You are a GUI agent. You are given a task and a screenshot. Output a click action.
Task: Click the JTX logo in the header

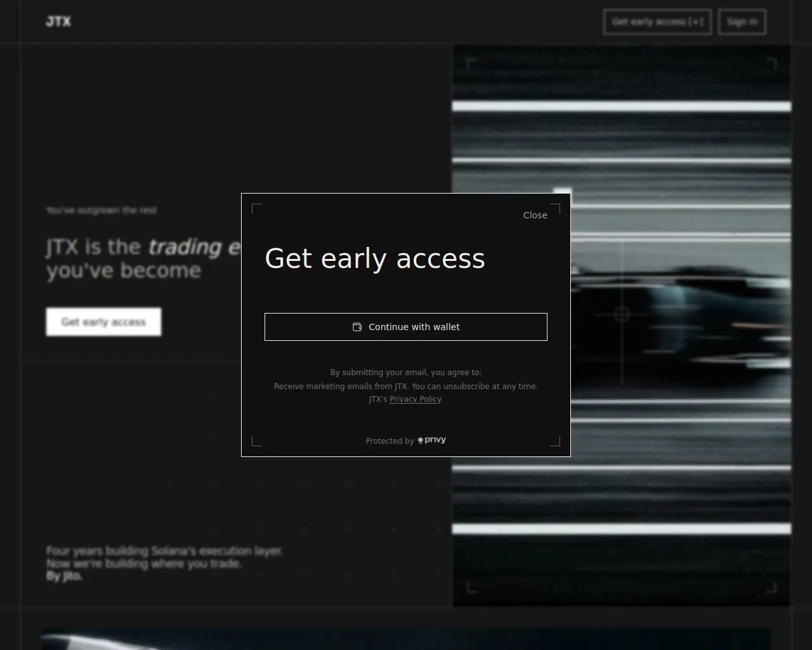(x=58, y=22)
